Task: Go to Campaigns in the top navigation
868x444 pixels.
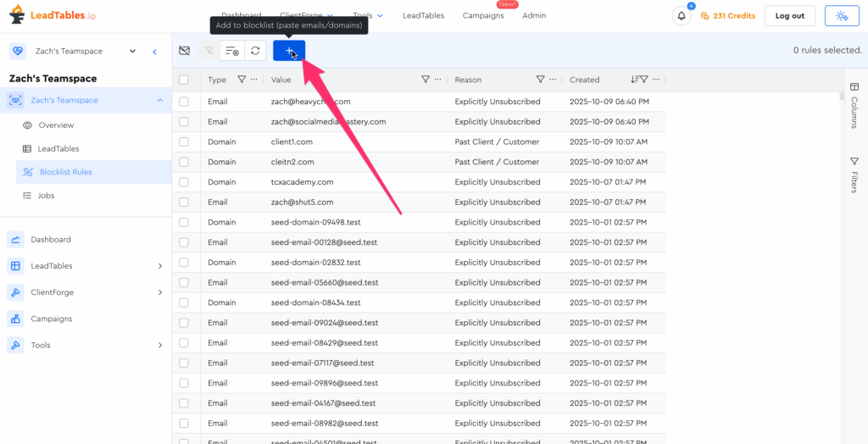Action: [483, 15]
